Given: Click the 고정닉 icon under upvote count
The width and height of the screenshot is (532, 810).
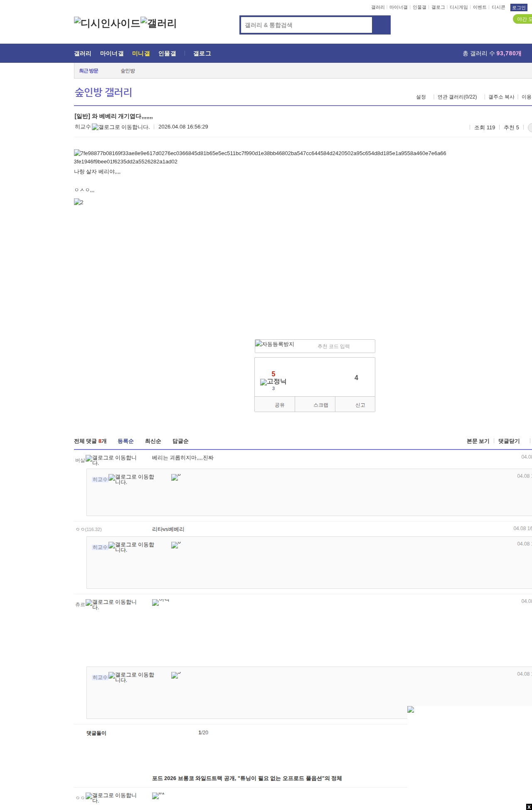Looking at the screenshot, I should coord(273,382).
